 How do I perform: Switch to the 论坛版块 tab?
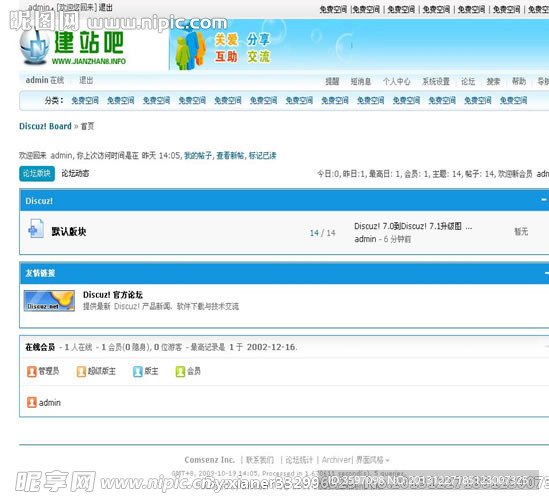coord(37,173)
